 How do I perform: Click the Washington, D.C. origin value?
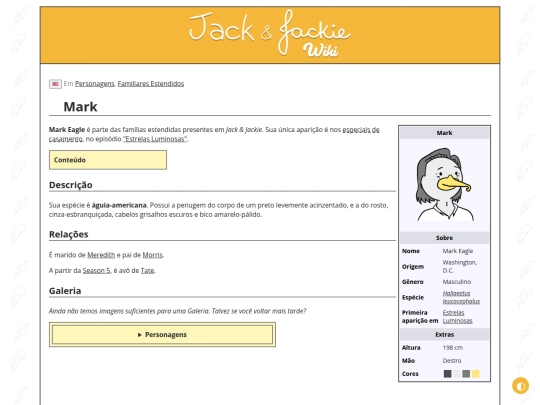[x=460, y=267]
